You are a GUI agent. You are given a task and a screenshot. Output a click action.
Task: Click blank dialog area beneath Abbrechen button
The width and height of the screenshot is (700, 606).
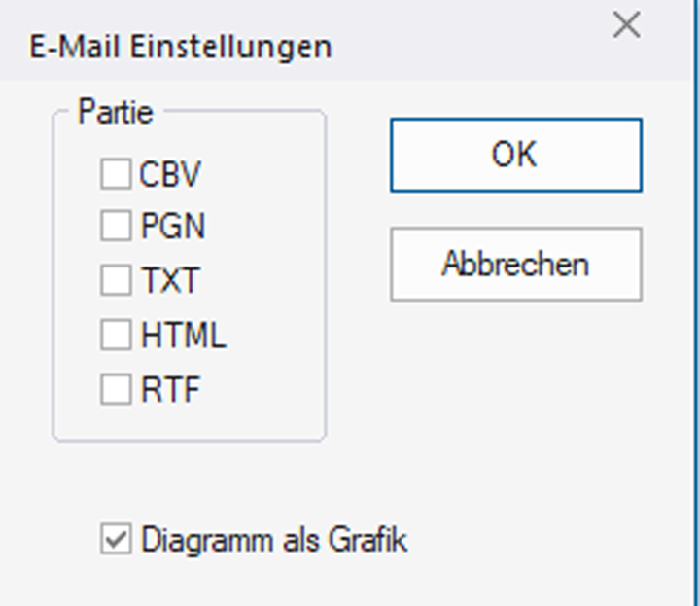click(515, 389)
